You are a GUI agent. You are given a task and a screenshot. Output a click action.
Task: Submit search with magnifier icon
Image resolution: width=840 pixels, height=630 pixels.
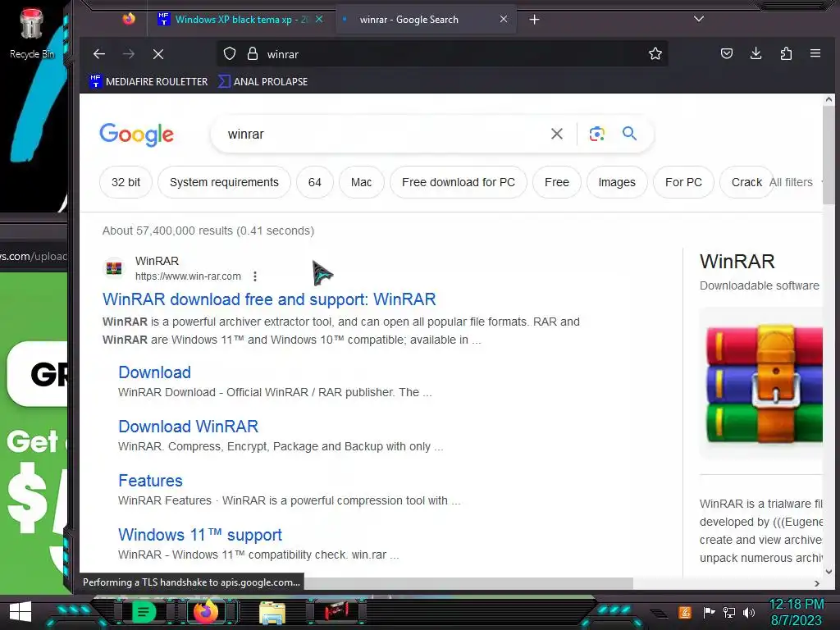click(629, 134)
